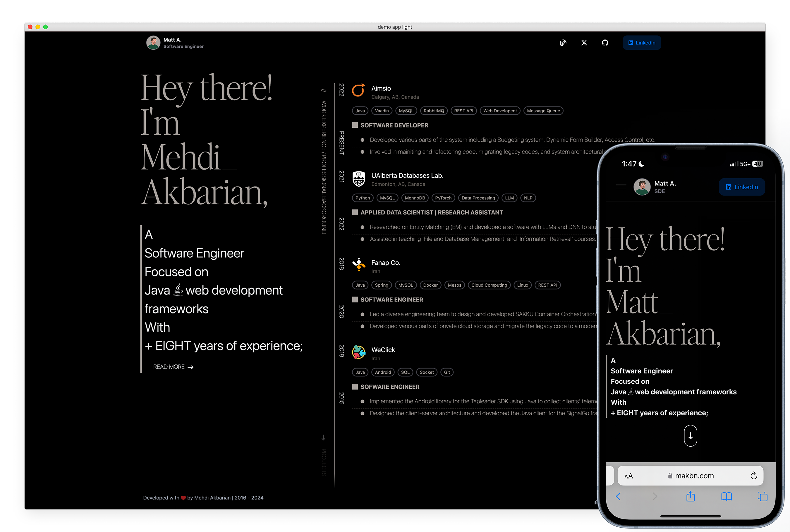The width and height of the screenshot is (790, 532).
Task: Click the Fanap Co. logo
Action: pos(359,265)
